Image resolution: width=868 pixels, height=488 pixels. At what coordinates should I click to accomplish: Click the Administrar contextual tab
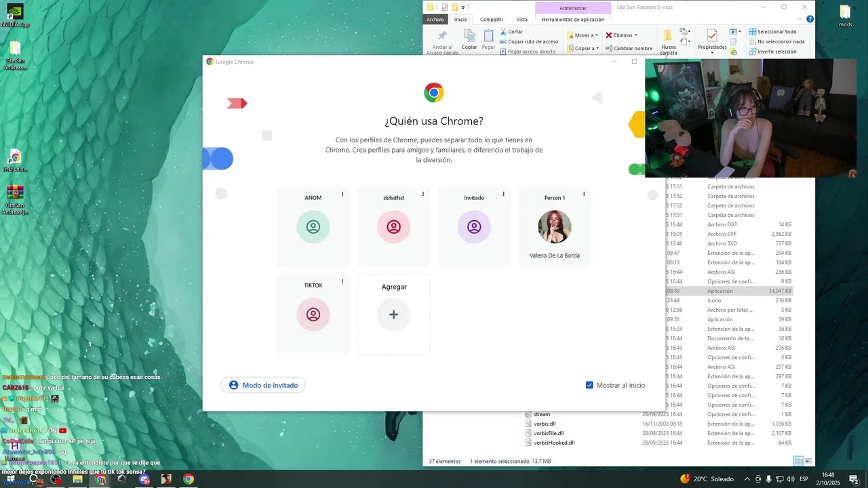pos(572,8)
